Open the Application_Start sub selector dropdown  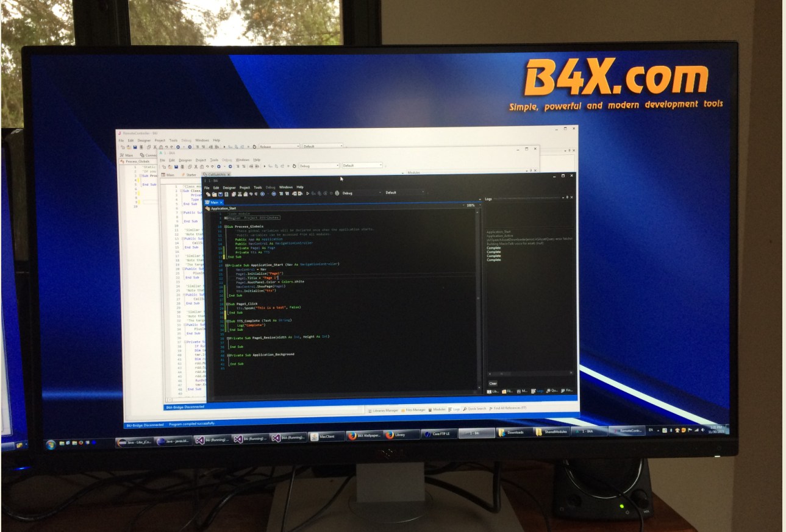pos(334,208)
